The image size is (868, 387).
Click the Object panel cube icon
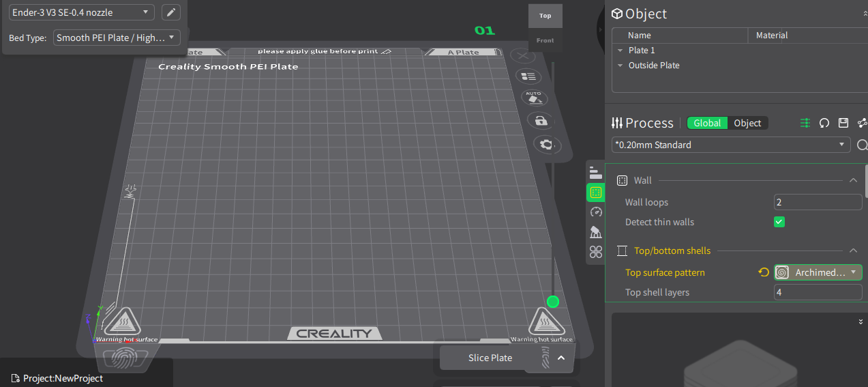coord(617,14)
